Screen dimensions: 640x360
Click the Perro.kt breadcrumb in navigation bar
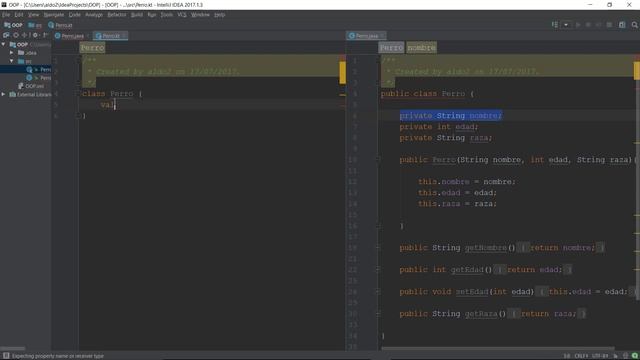60,25
